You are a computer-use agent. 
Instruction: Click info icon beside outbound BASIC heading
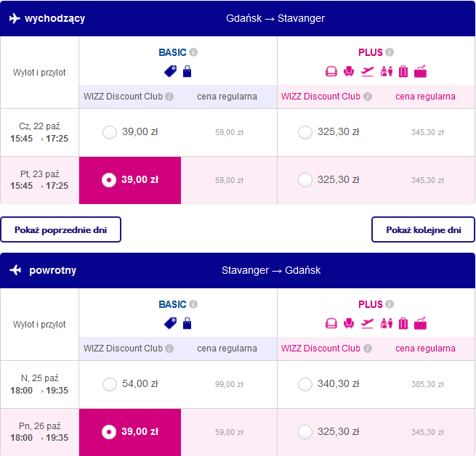point(193,52)
